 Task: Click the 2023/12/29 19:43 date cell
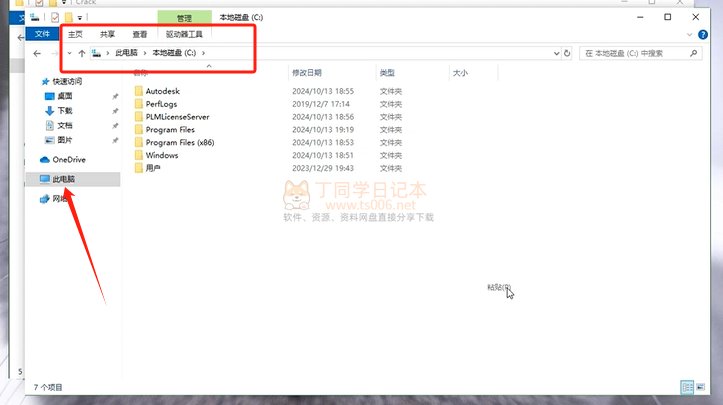coord(323,168)
